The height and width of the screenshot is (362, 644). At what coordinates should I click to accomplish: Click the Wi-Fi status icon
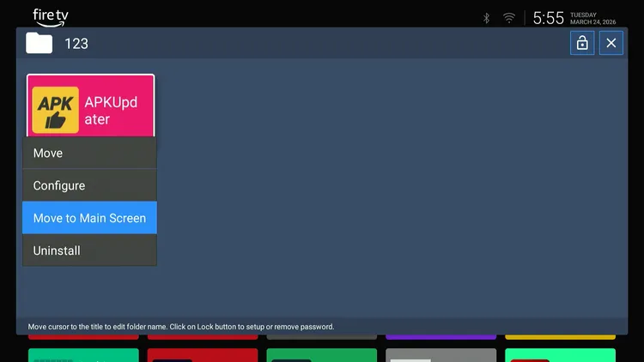click(x=509, y=18)
